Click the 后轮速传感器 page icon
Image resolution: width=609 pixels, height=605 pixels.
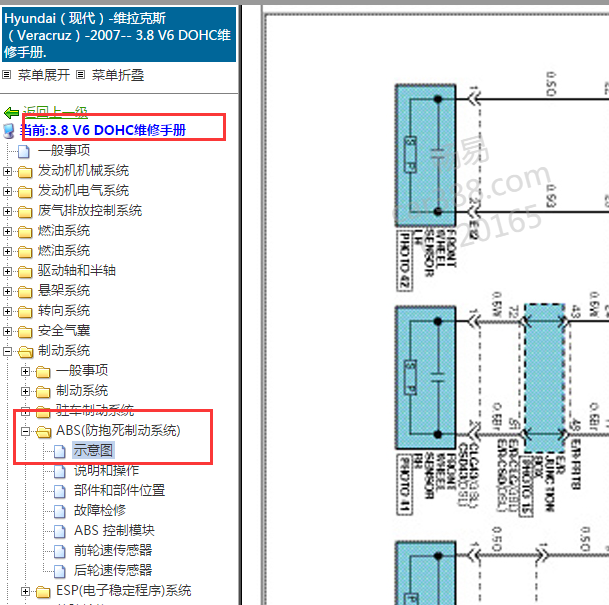(x=60, y=571)
